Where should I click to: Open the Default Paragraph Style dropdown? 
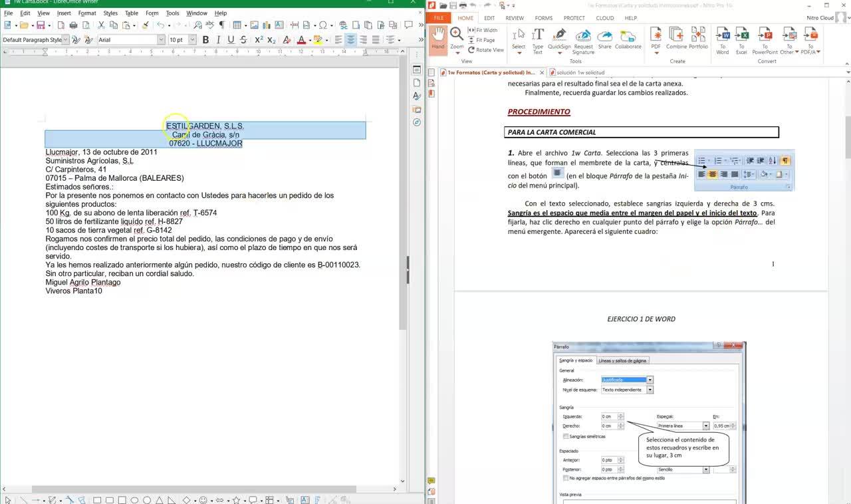[66, 40]
